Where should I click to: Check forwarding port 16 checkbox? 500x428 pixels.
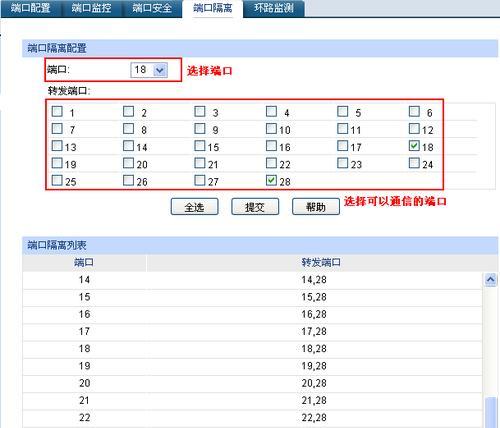[x=272, y=146]
